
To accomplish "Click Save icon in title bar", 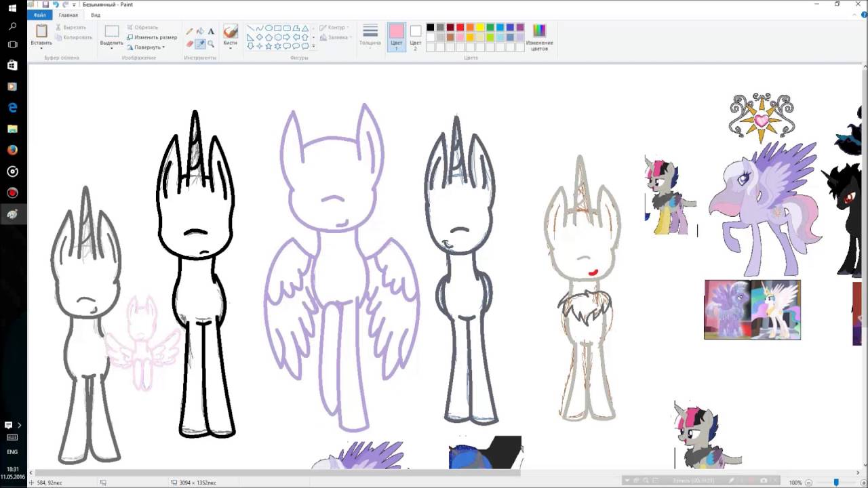I will pyautogui.click(x=45, y=4).
